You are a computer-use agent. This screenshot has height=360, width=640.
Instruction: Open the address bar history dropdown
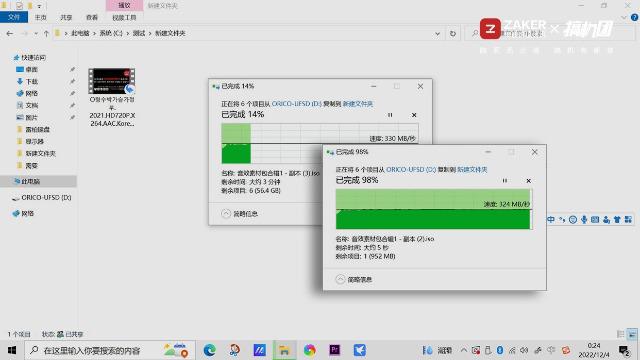(x=437, y=33)
